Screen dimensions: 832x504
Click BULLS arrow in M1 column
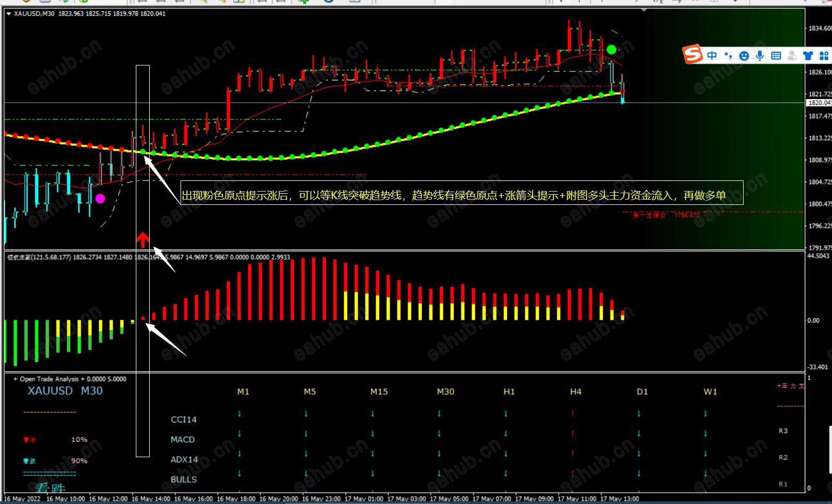point(240,473)
